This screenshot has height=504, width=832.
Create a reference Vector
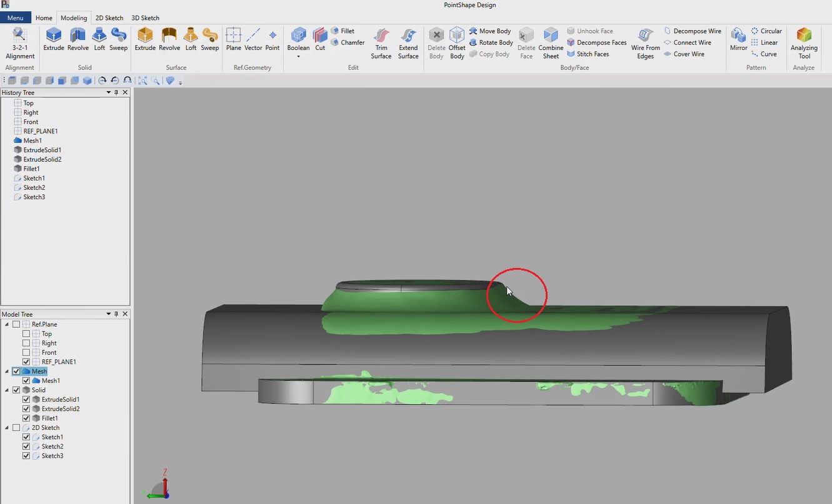click(253, 39)
